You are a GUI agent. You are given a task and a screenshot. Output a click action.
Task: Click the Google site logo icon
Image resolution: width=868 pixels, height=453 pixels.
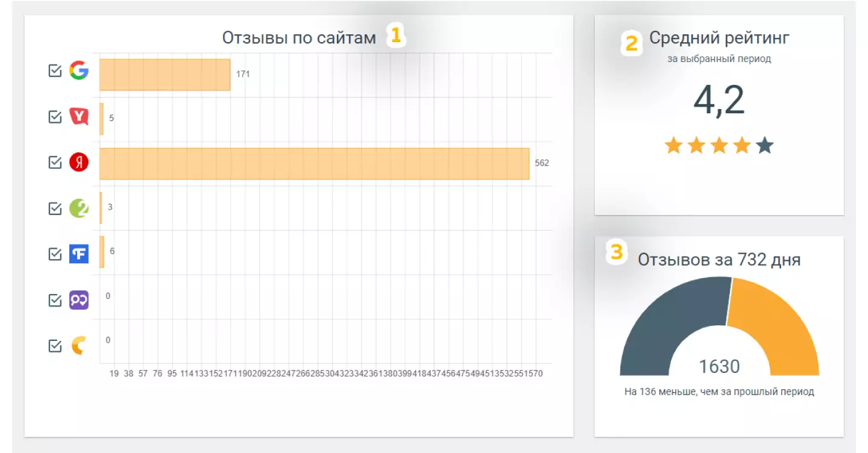(78, 71)
